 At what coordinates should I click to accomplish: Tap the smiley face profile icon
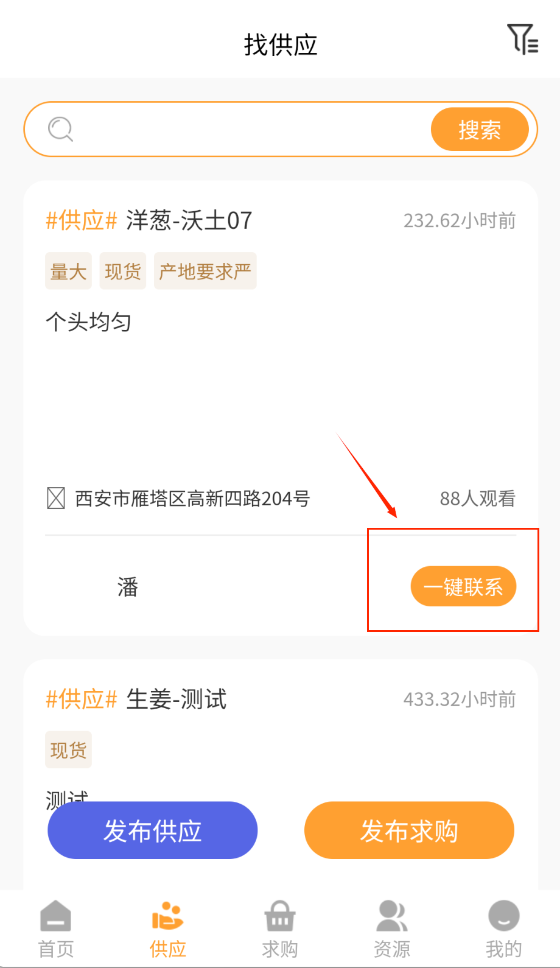pyautogui.click(x=503, y=916)
